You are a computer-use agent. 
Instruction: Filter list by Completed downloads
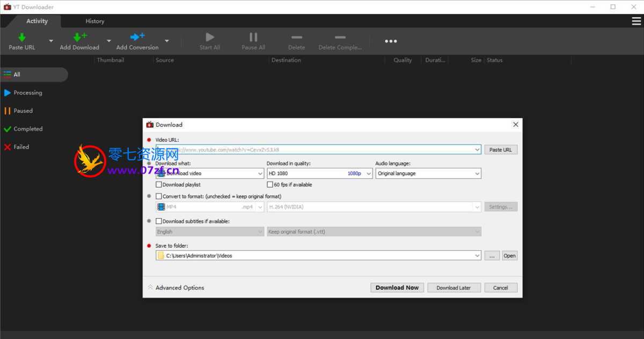[28, 129]
